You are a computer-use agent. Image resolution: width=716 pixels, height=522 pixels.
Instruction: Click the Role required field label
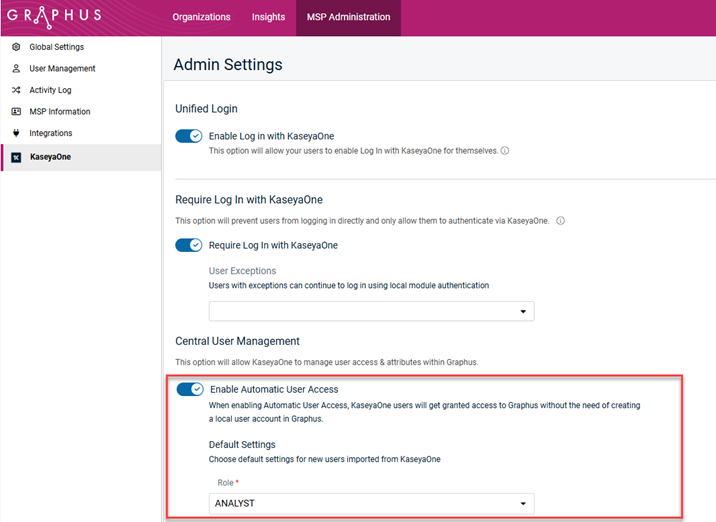pos(228,483)
